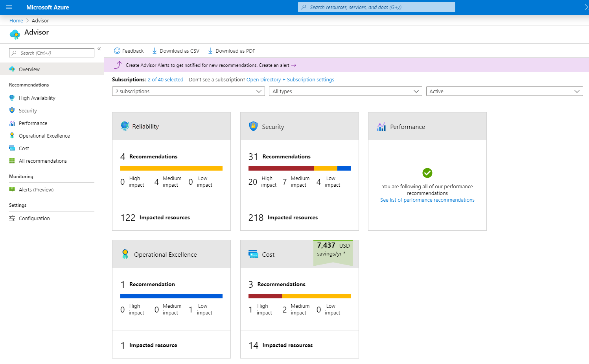Open the Active status dropdown

[504, 91]
